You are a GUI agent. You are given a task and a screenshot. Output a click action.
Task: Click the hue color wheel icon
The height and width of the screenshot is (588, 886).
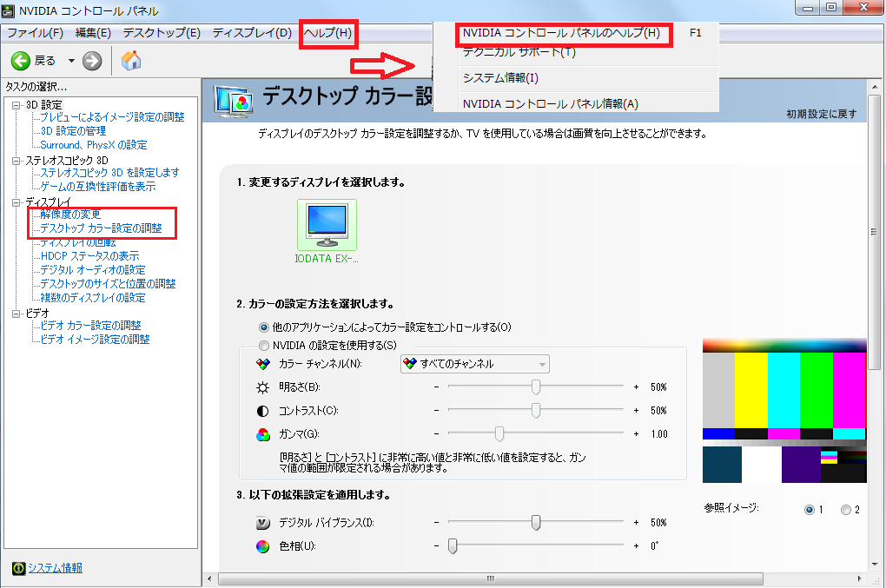(262, 546)
